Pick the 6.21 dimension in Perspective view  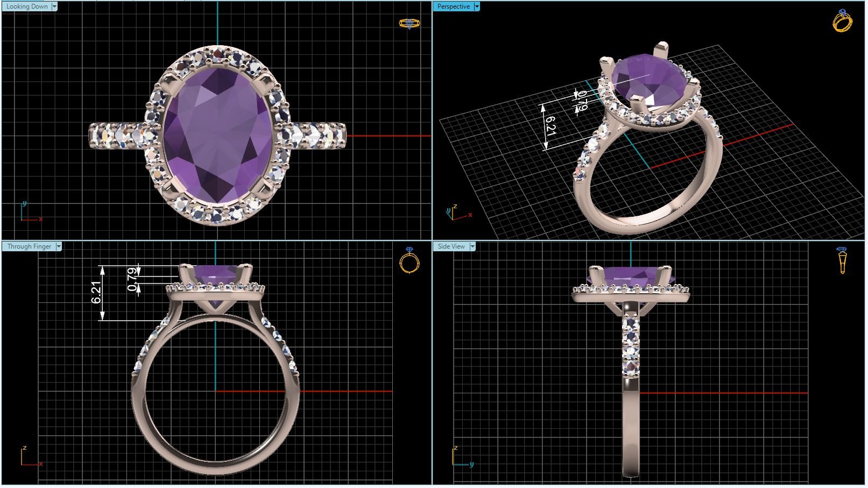coord(550,126)
